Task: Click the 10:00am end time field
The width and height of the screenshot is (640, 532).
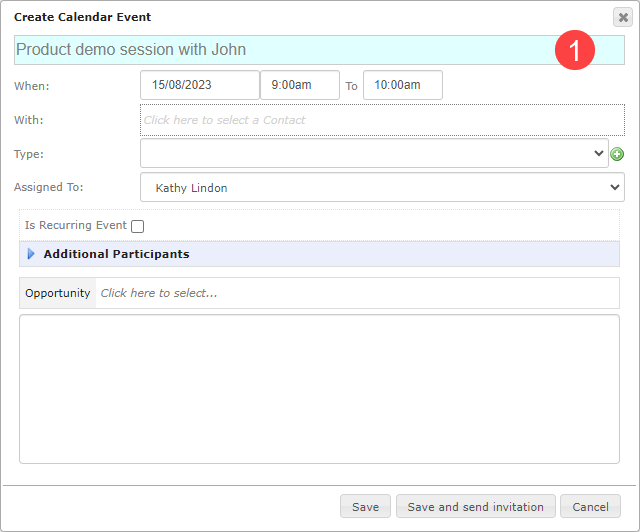Action: pyautogui.click(x=403, y=85)
